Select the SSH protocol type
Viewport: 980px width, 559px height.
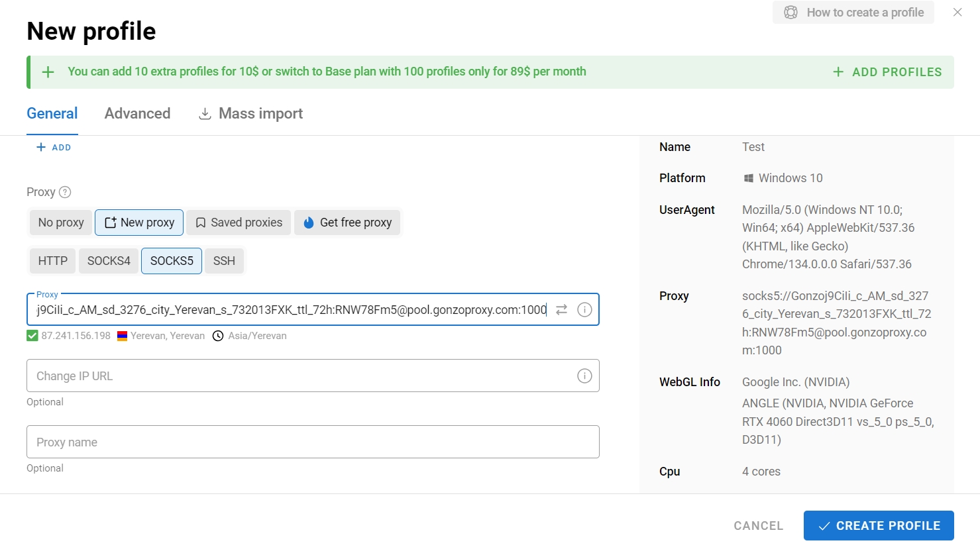(x=224, y=261)
